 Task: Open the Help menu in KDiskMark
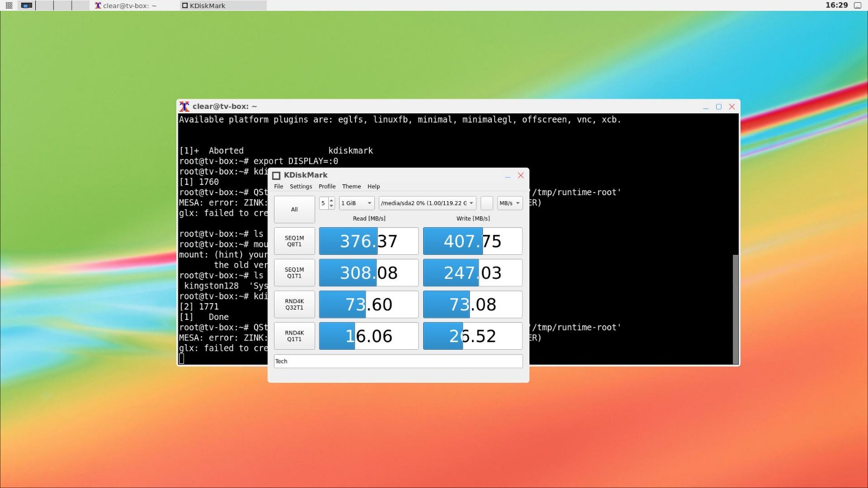(x=374, y=187)
